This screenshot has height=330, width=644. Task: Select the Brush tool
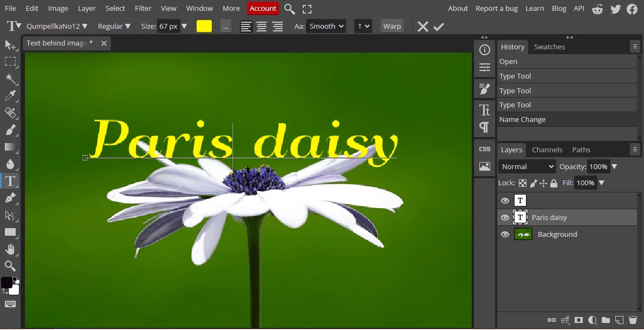(10, 130)
